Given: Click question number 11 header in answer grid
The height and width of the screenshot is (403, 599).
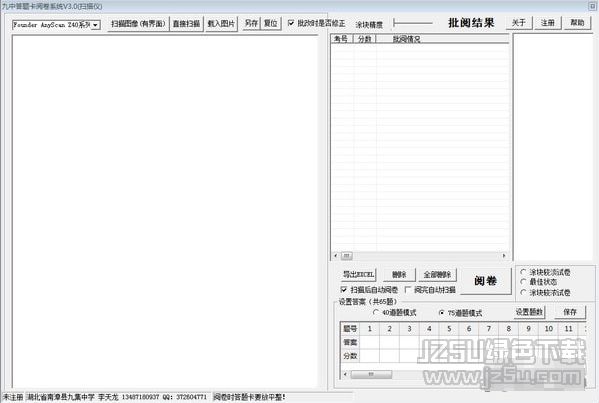Looking at the screenshot, I should tap(568, 329).
